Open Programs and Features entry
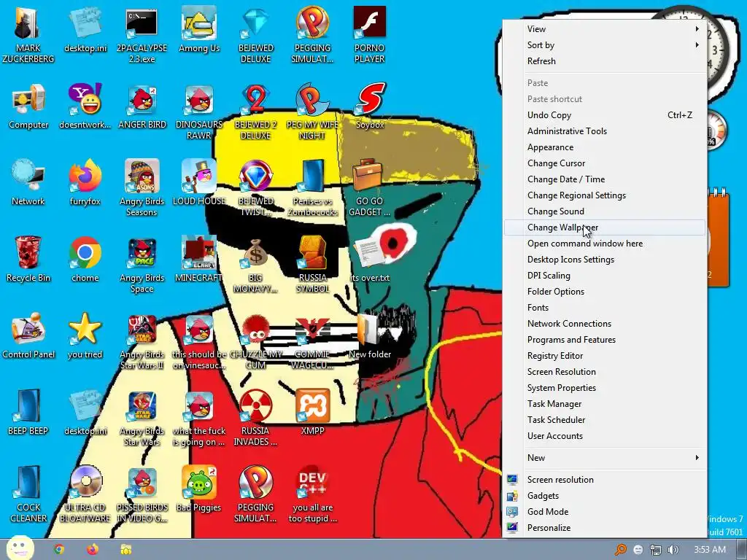747x560 pixels. 605,340
